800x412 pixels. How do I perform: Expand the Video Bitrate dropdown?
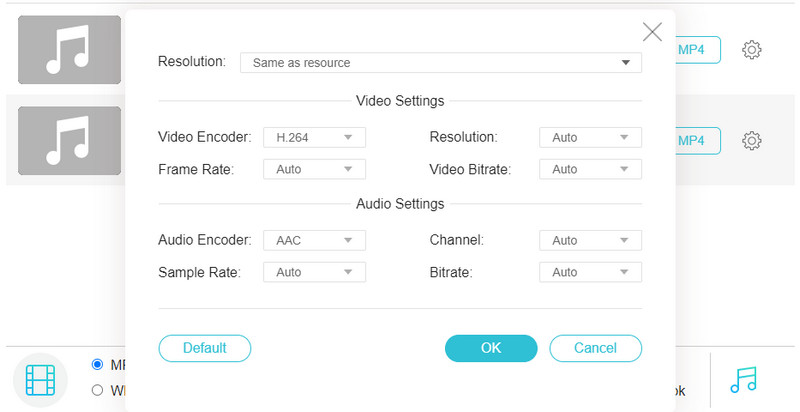pos(590,169)
